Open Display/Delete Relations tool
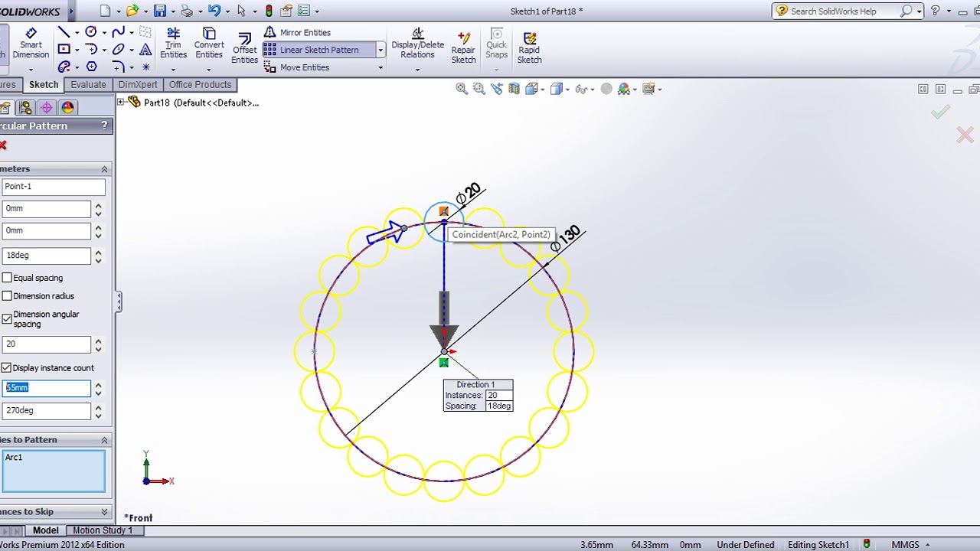 tap(417, 44)
